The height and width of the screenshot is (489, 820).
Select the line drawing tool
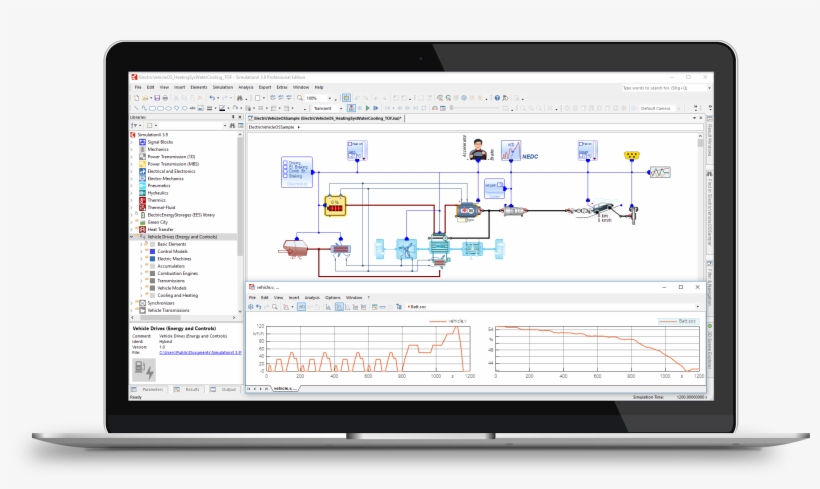pos(137,108)
